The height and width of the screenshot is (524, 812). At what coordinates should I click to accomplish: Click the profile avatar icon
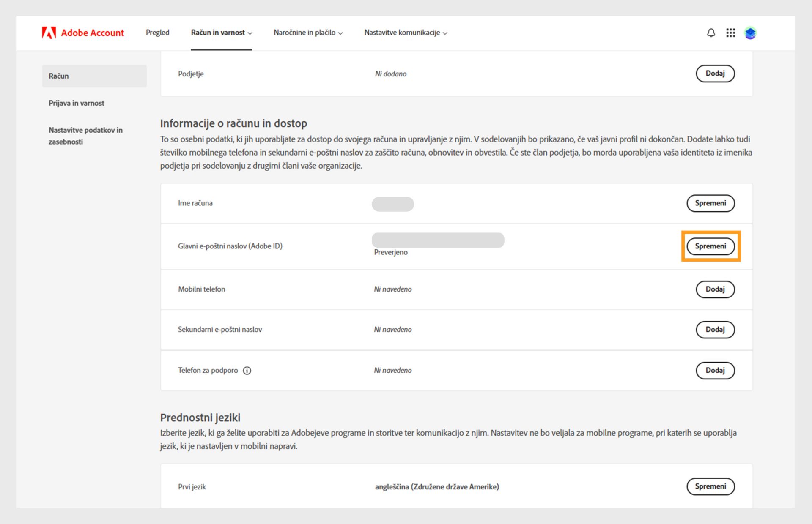coord(750,33)
